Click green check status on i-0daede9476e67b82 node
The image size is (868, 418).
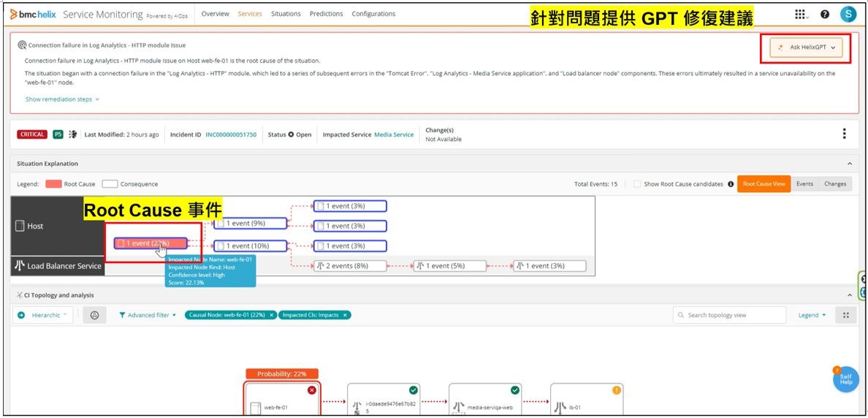413,390
